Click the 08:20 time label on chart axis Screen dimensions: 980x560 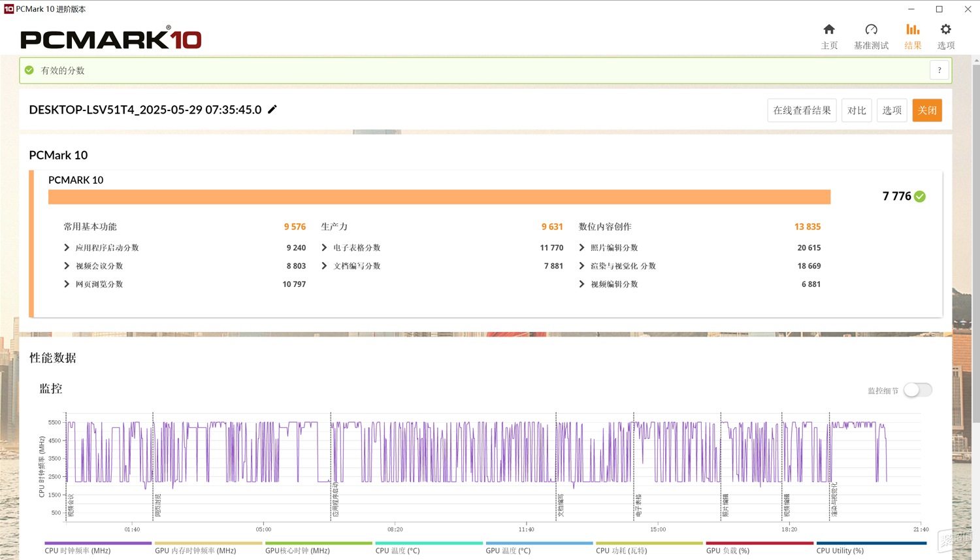tap(395, 529)
